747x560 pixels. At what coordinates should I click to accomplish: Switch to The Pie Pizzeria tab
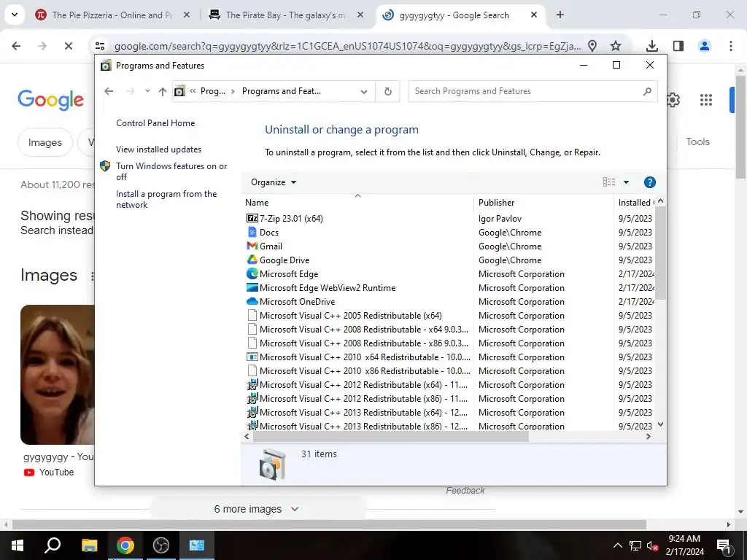(112, 15)
